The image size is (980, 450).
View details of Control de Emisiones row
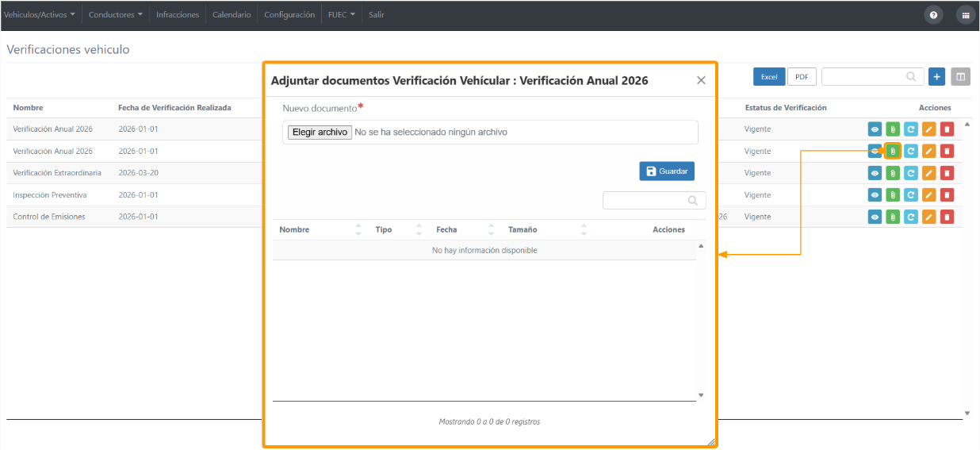click(x=875, y=217)
